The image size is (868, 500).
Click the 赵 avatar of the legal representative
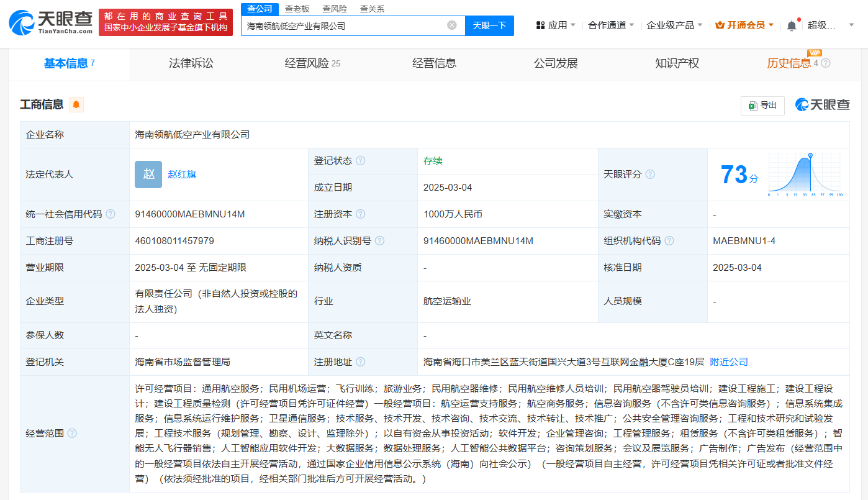(x=148, y=175)
